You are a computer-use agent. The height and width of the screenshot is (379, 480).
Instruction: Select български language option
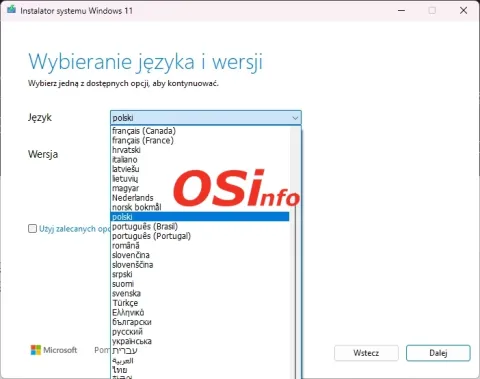tap(200, 322)
